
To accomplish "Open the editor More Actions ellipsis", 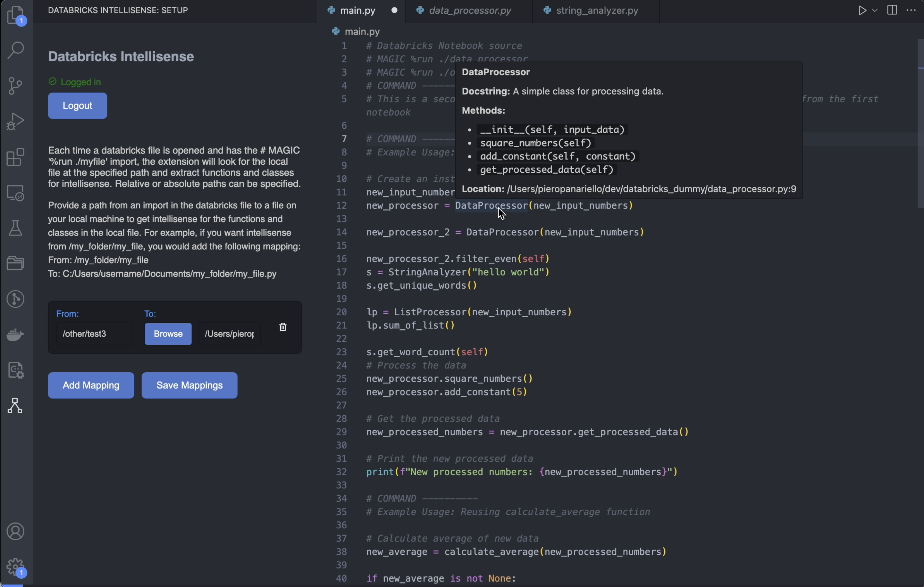I will (911, 10).
